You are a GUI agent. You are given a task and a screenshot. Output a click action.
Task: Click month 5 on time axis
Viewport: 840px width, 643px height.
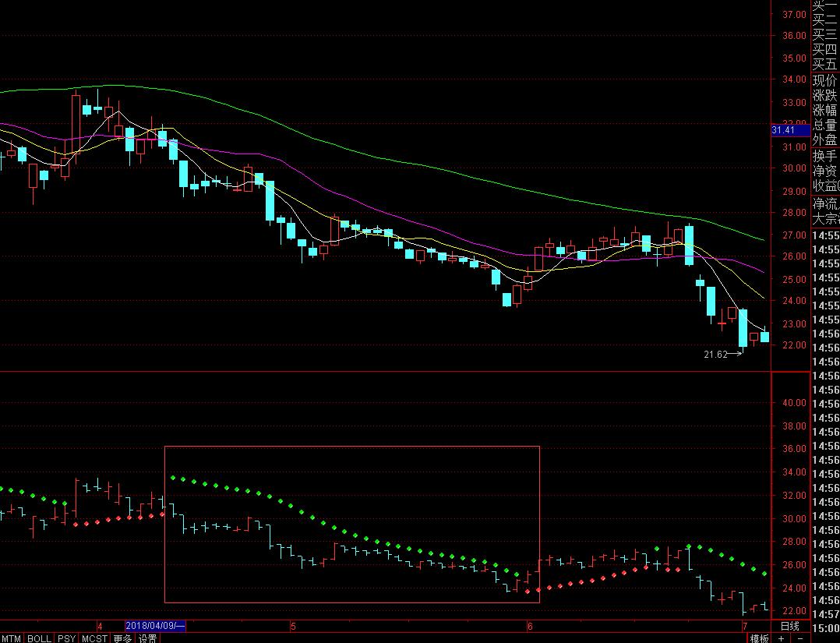(293, 626)
